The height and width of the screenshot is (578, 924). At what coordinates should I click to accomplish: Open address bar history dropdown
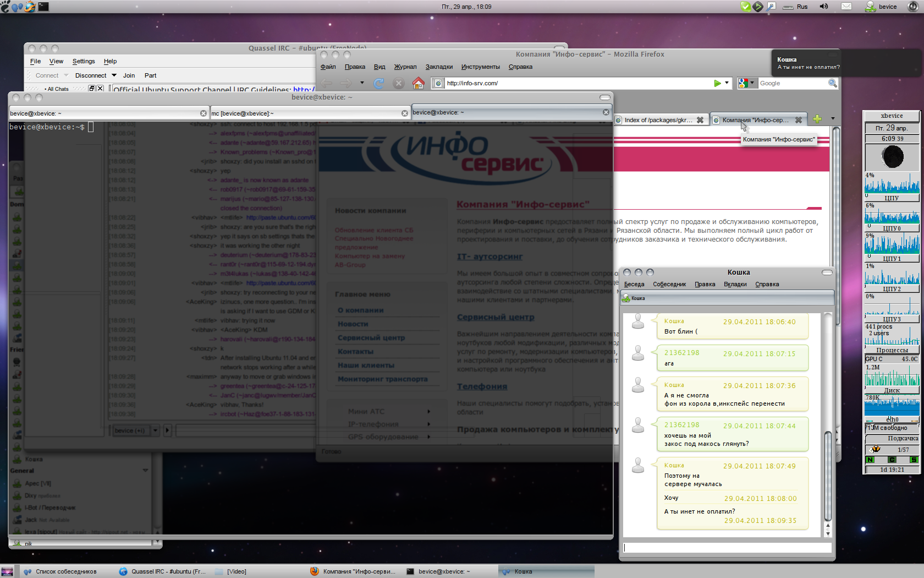(x=727, y=83)
